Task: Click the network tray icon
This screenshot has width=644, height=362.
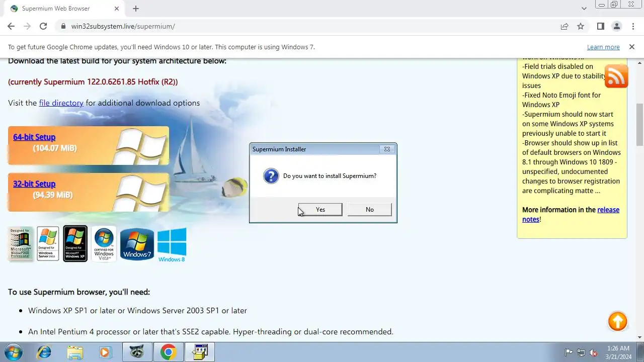Action: [581, 352]
